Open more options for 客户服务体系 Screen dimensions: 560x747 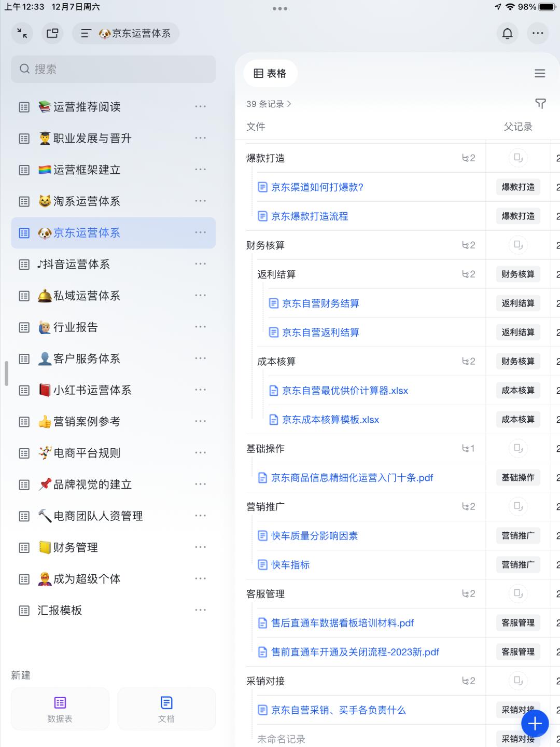coord(201,358)
